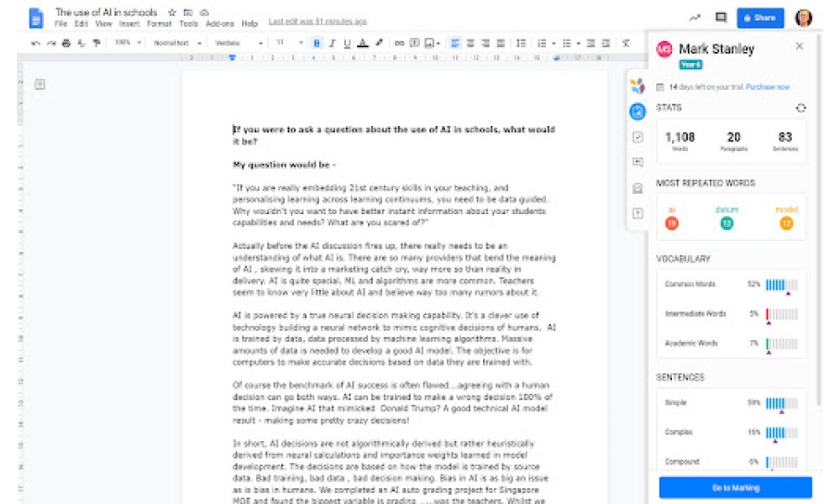The width and height of the screenshot is (840, 504).
Task: Click Decrease indent icon
Action: coord(591,43)
